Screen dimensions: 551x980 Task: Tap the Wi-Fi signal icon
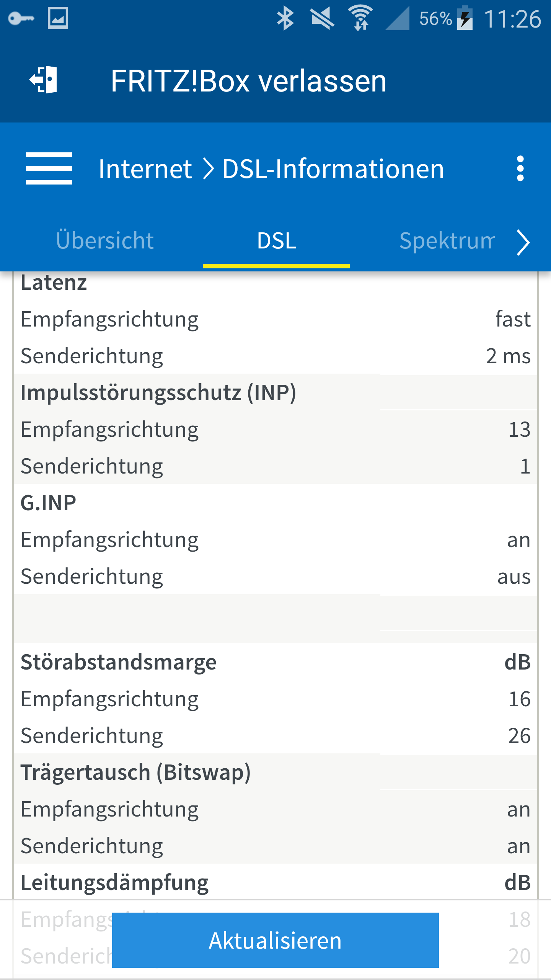(x=360, y=18)
